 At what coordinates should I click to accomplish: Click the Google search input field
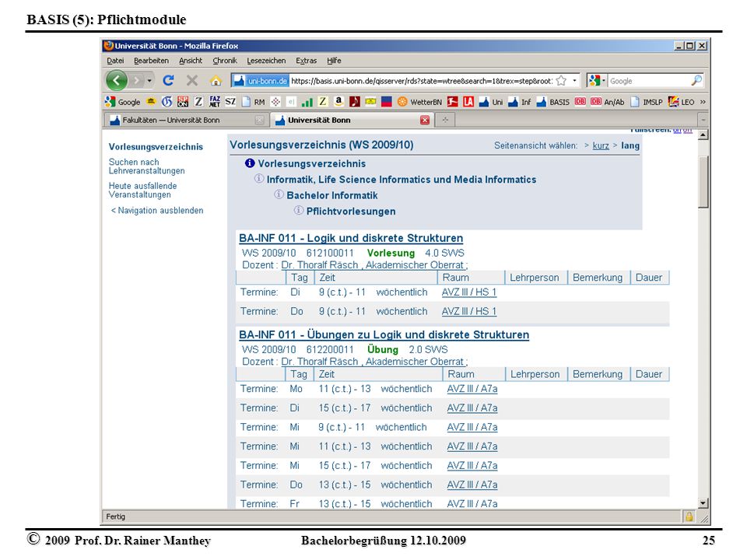pyautogui.click(x=649, y=81)
